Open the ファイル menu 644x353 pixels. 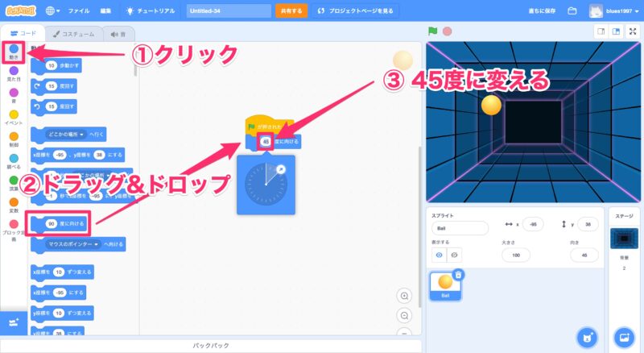[x=78, y=11]
